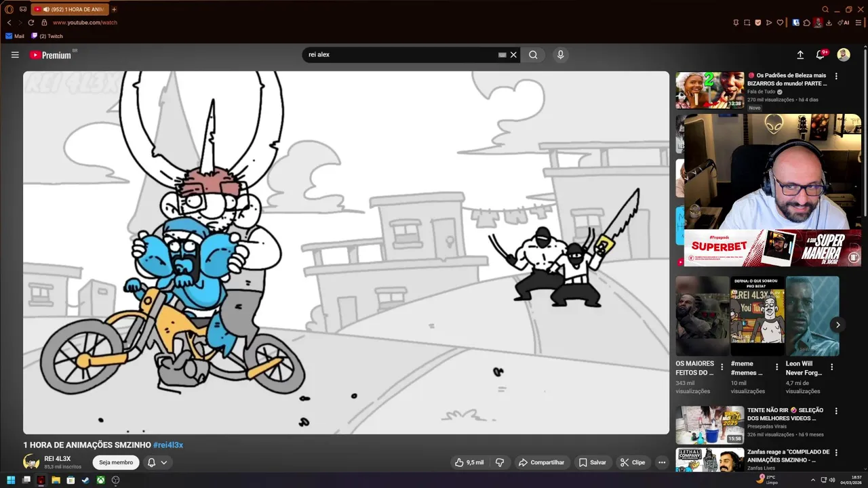The height and width of the screenshot is (488, 868).
Task: Open the Windows Start menu
Action: pos(11,480)
